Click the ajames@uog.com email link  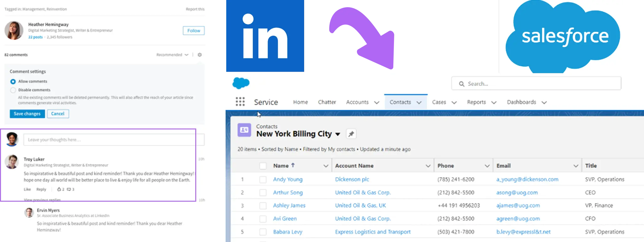518,205
